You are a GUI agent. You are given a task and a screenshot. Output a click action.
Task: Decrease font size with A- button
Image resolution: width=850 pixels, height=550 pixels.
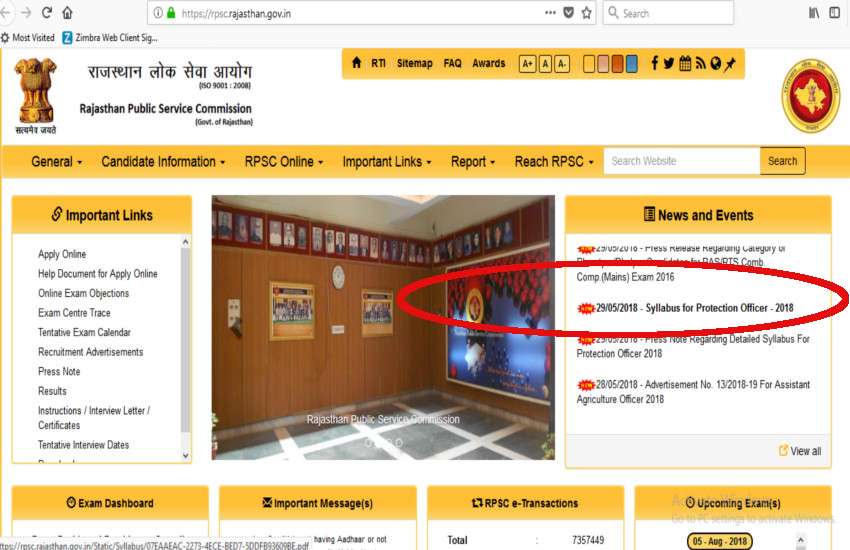click(562, 64)
